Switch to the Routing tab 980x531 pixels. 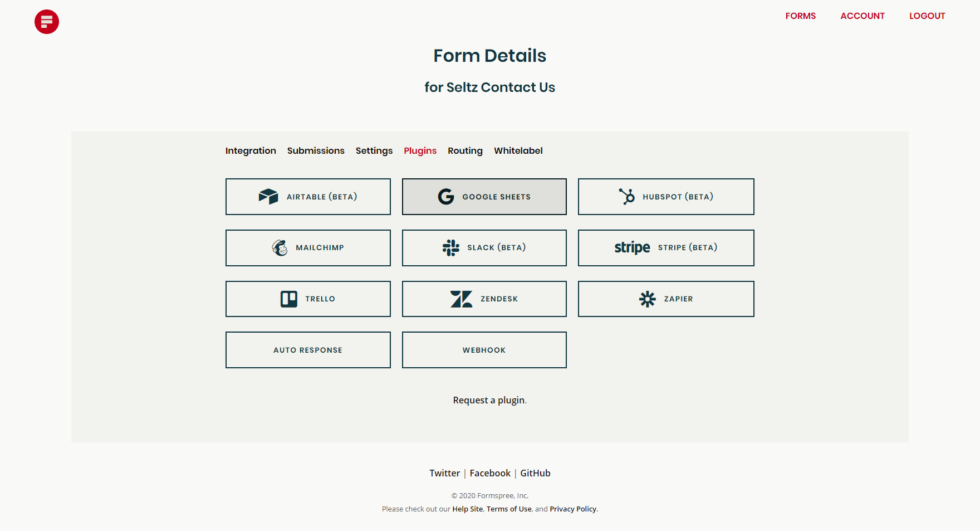465,150
